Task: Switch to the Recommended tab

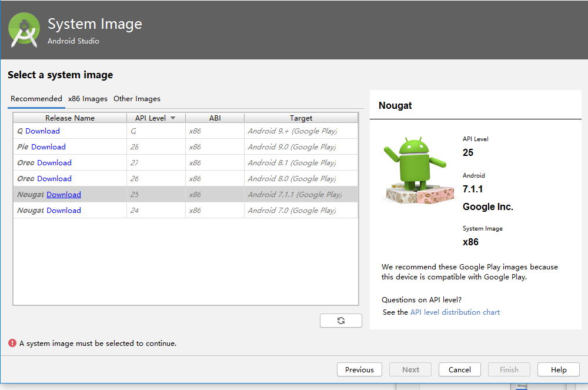Action: pos(36,99)
